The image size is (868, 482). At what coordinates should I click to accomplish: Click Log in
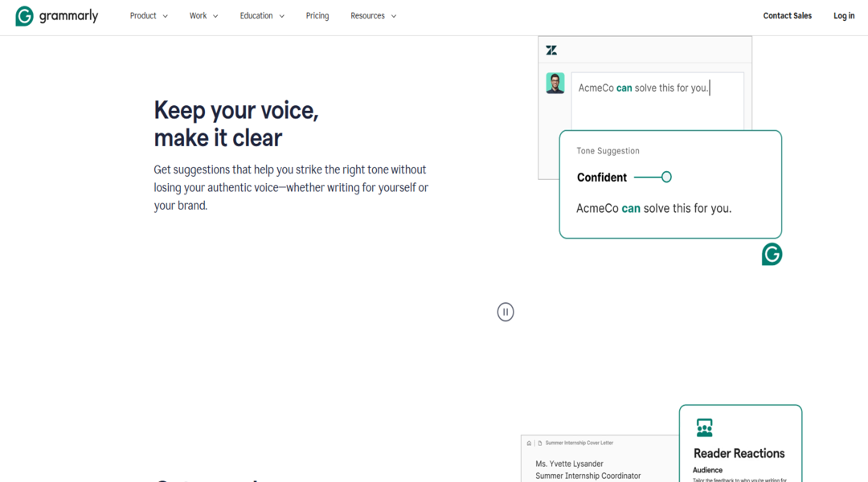click(x=844, y=16)
